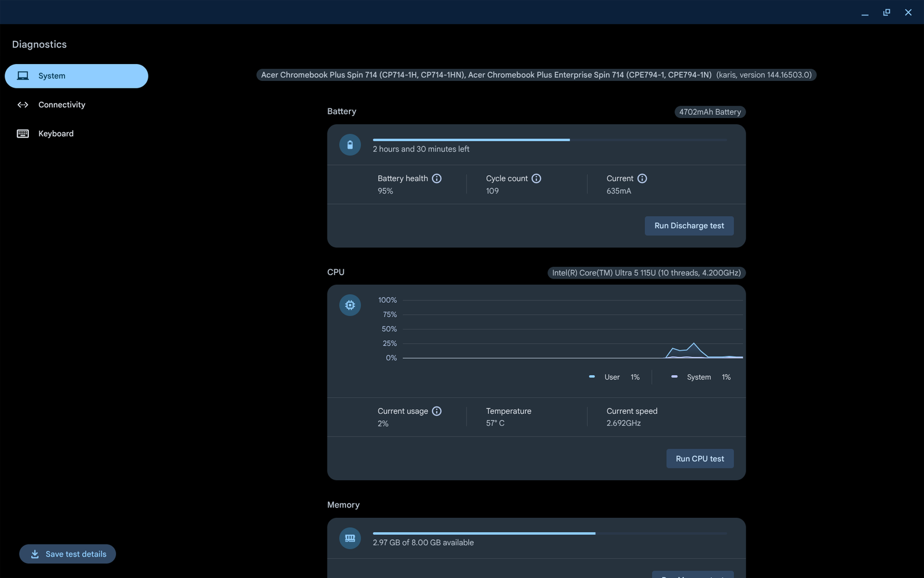Click the Cycle count info icon
The width and height of the screenshot is (924, 578).
[536, 179]
